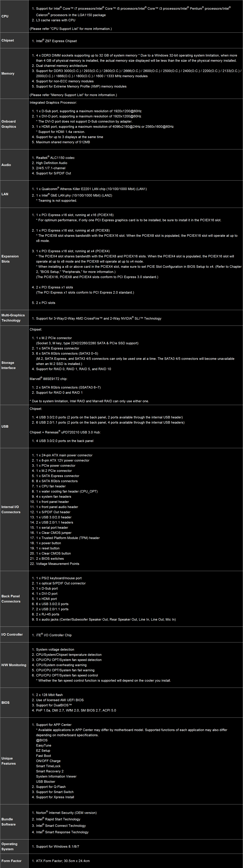Click the High Definition Audio line
Screen dimensions: 243x868
[51, 163]
